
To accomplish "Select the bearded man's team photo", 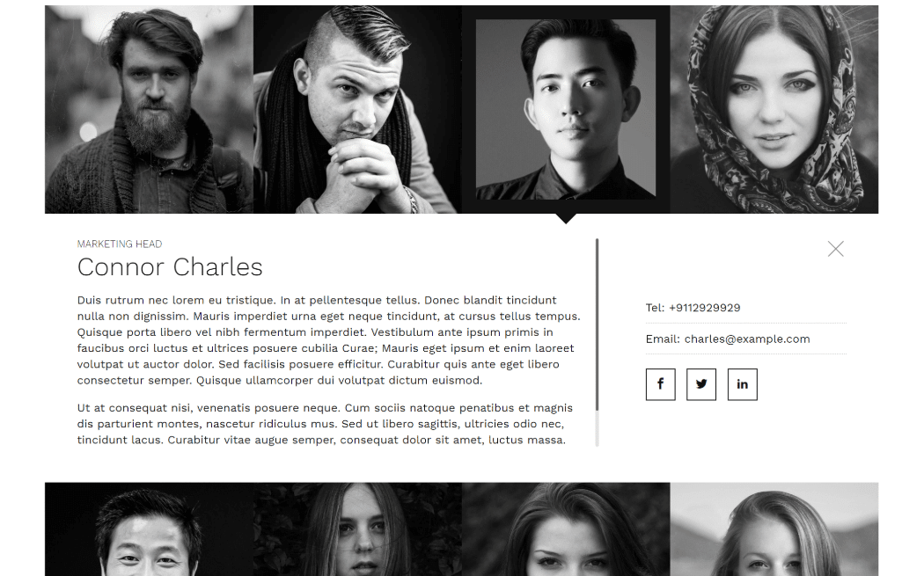I will (x=149, y=110).
